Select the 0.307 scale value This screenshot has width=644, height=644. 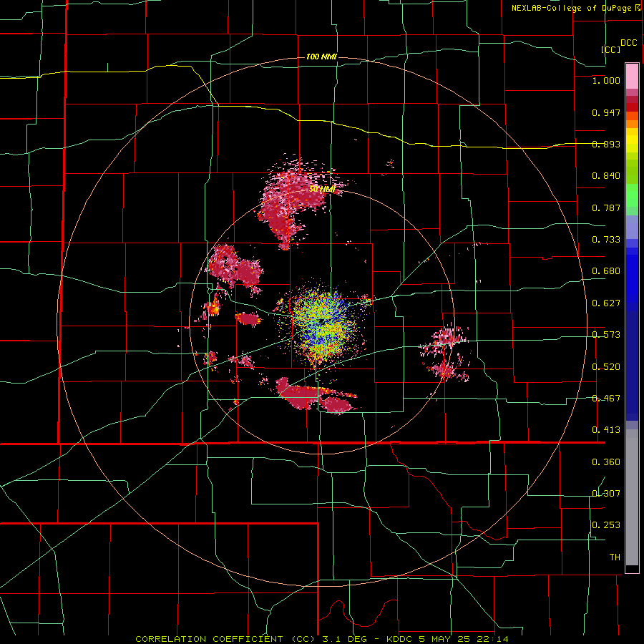606,493
